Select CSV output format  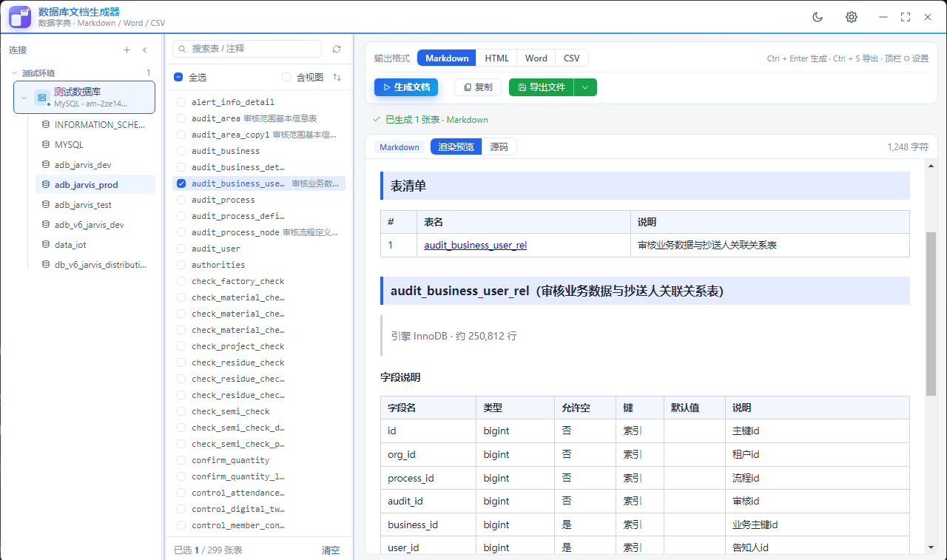pyautogui.click(x=572, y=58)
